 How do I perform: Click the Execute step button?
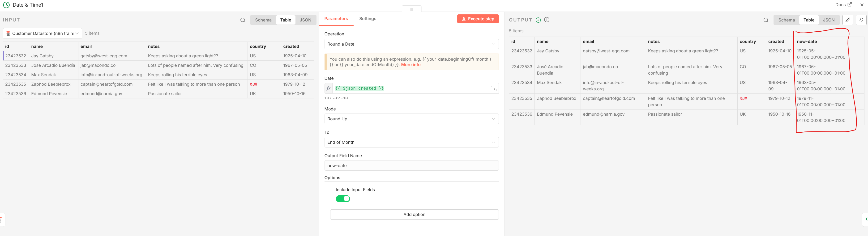[478, 19]
